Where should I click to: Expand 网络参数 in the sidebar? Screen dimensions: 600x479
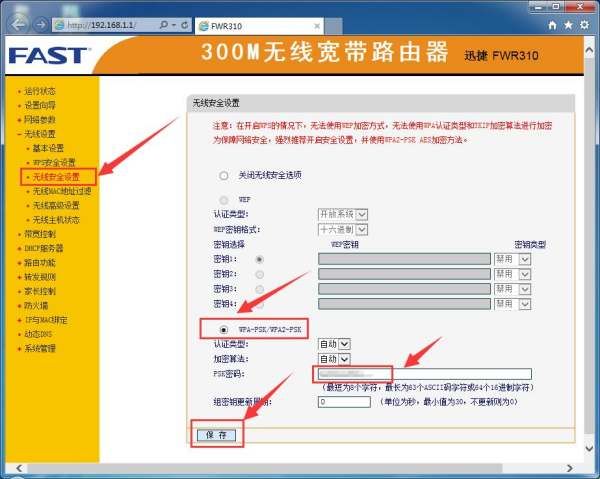point(40,120)
